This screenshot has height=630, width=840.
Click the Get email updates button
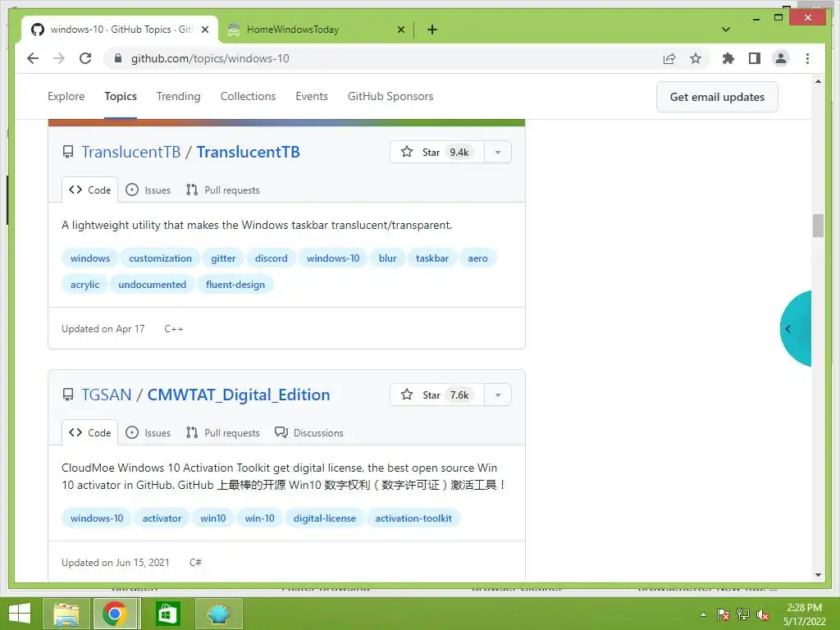(x=717, y=97)
